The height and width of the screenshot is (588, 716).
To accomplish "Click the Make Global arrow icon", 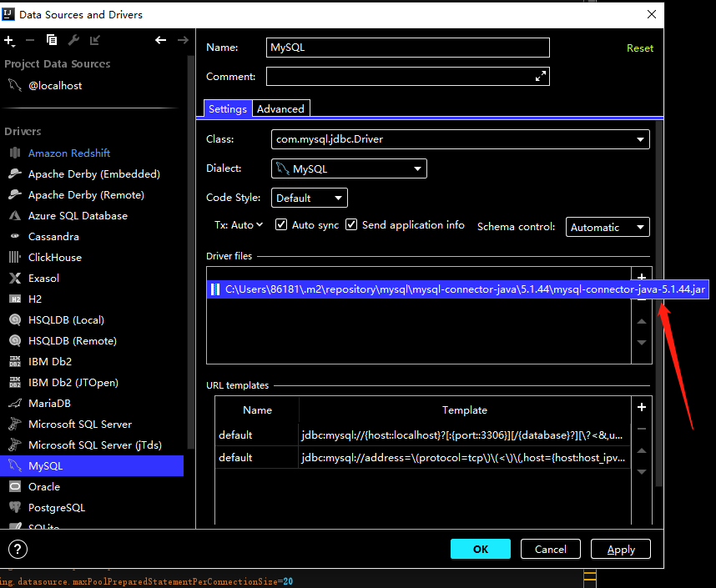I will [95, 40].
